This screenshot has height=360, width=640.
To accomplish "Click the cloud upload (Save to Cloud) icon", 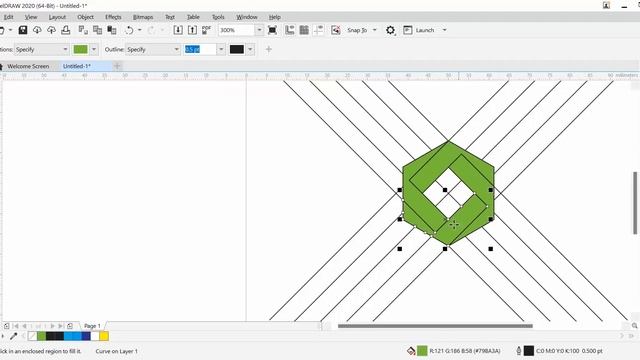I will point(51,30).
